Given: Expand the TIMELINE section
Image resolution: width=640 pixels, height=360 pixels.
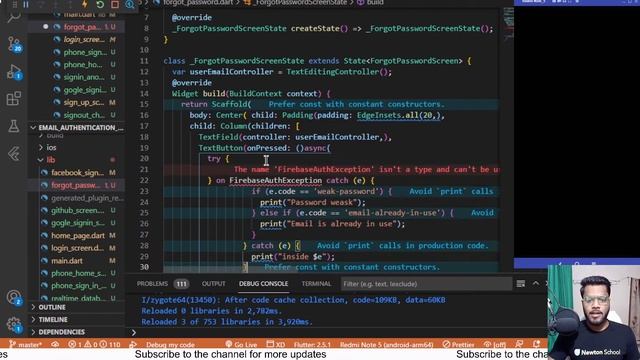Looking at the screenshot, I should (x=77, y=320).
